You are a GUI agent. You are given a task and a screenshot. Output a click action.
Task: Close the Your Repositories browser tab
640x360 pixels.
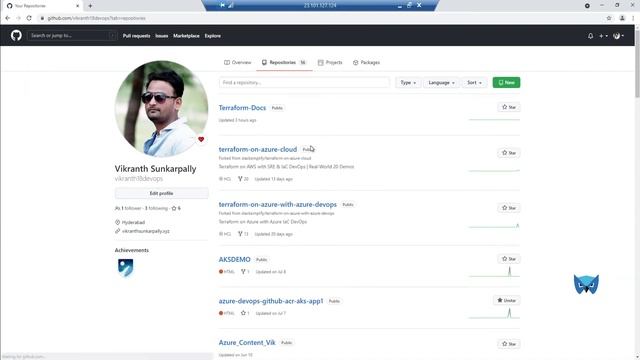pyautogui.click(x=78, y=6)
